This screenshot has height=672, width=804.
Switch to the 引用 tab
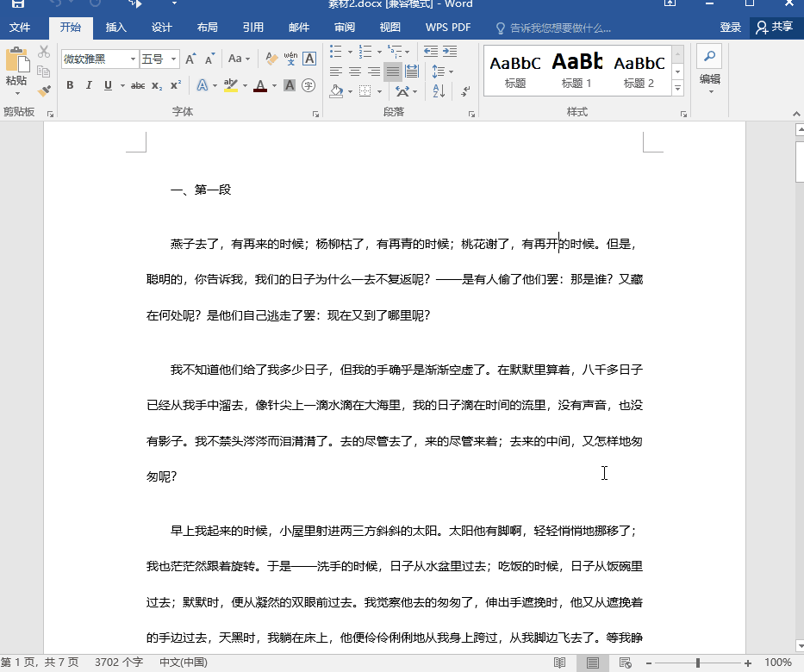[x=252, y=28]
